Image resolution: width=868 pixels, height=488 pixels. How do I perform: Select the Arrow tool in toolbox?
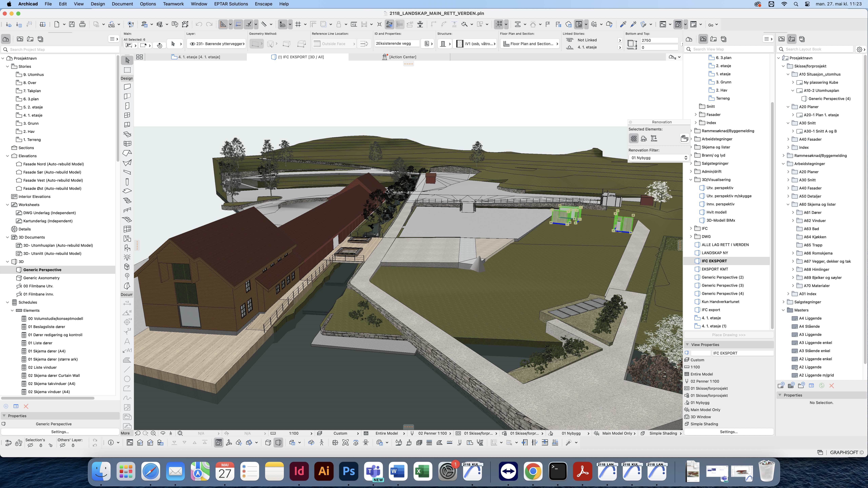point(127,60)
